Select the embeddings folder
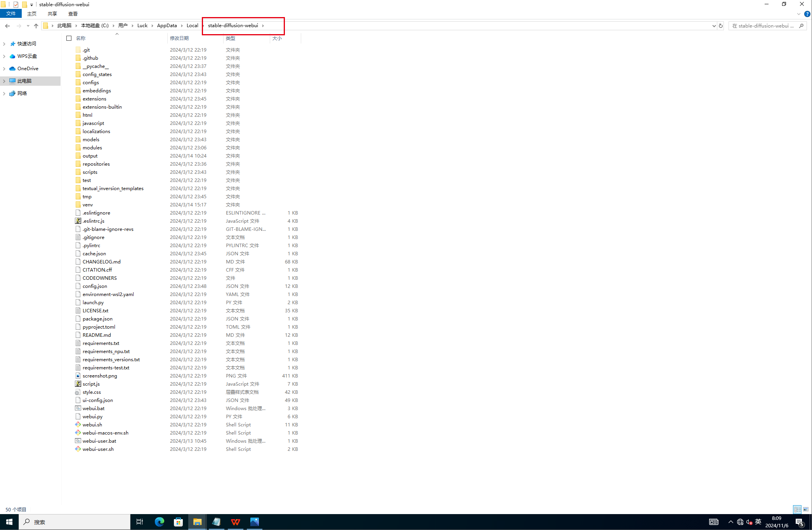Viewport: 812px width, 530px height. [97, 90]
